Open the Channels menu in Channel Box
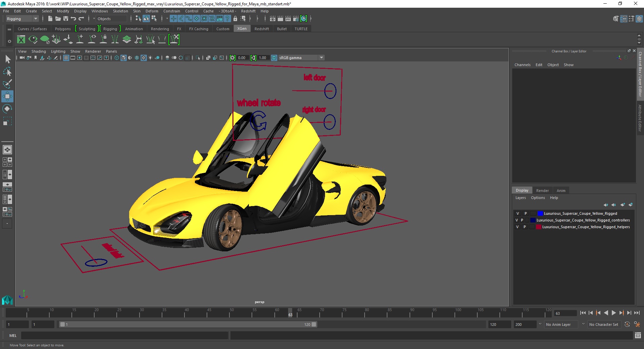The image size is (644, 349). pos(522,65)
